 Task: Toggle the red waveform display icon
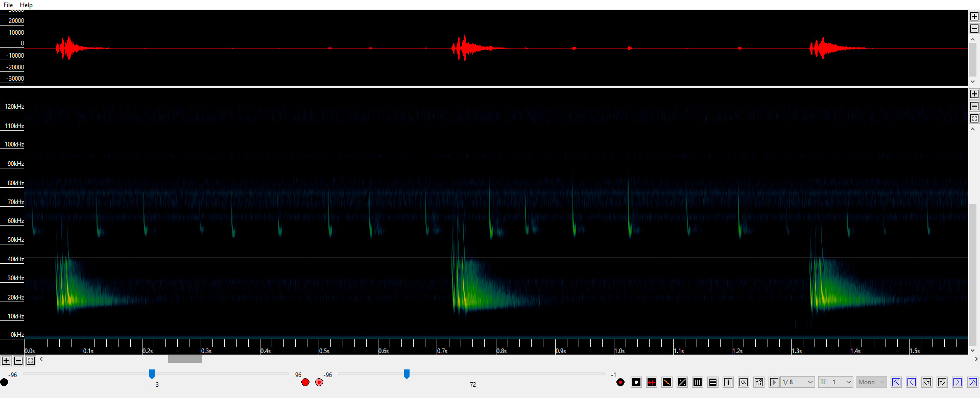pos(651,382)
